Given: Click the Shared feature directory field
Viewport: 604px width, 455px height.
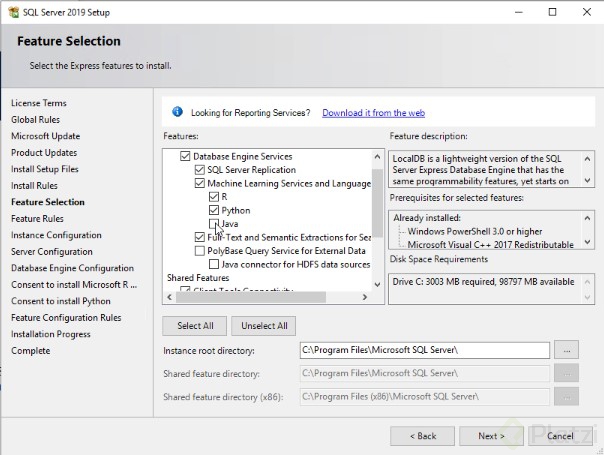Looking at the screenshot, I should tap(424, 373).
